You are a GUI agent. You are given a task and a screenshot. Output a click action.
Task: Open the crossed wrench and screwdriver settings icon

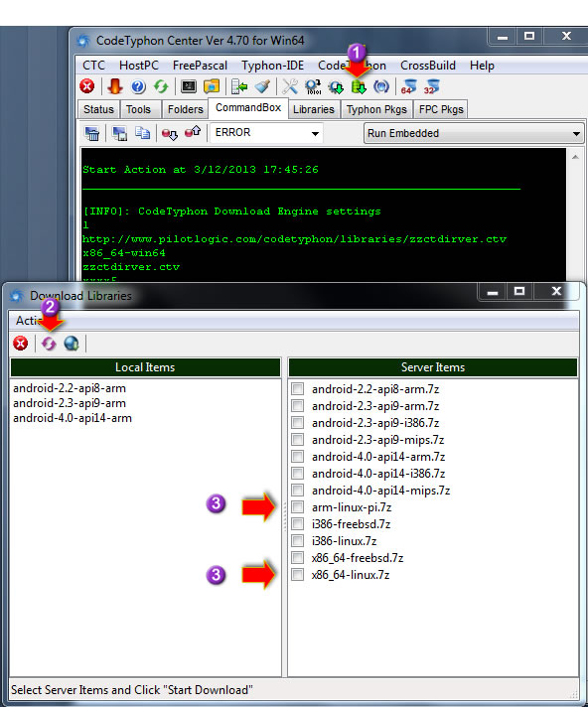(x=290, y=86)
